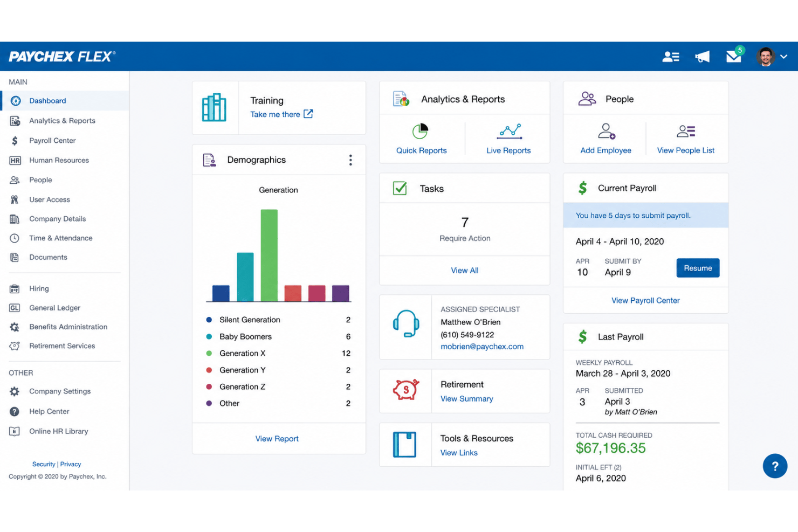Click the Benefits Administration gear icon
This screenshot has width=798, height=532.
click(15, 327)
